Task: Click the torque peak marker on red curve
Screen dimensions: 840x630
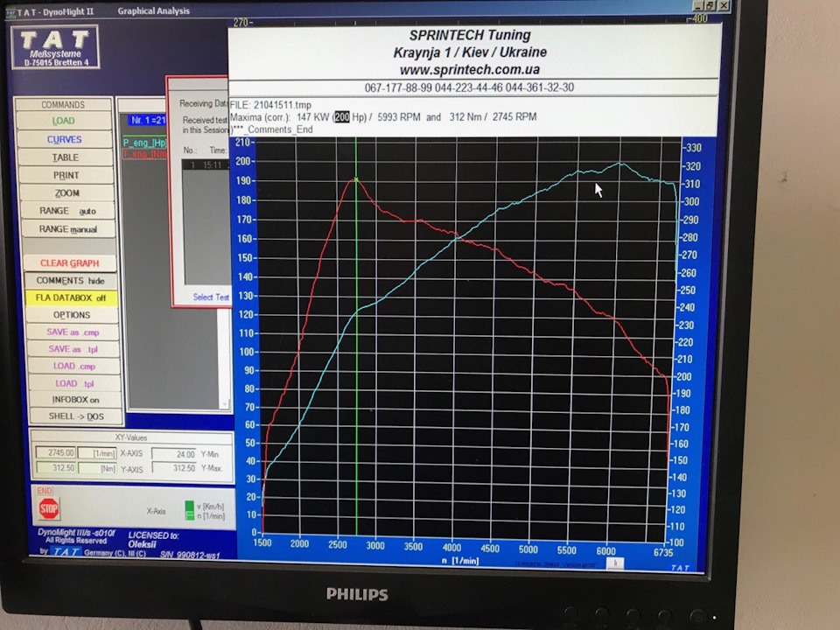Action: coord(356,179)
